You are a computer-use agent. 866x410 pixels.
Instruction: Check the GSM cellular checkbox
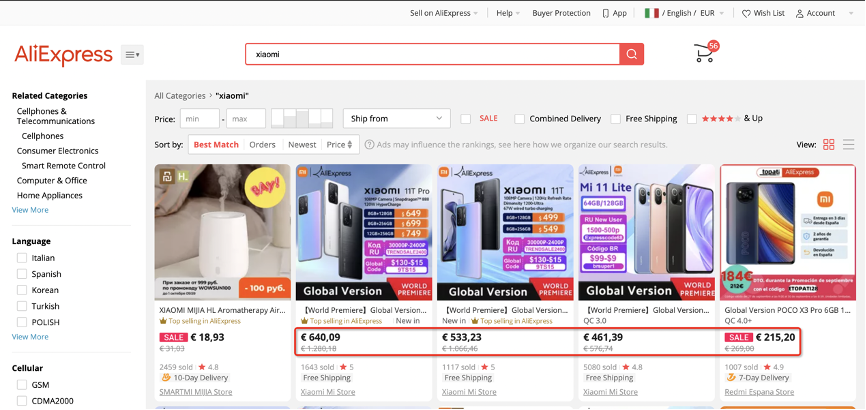(x=22, y=385)
